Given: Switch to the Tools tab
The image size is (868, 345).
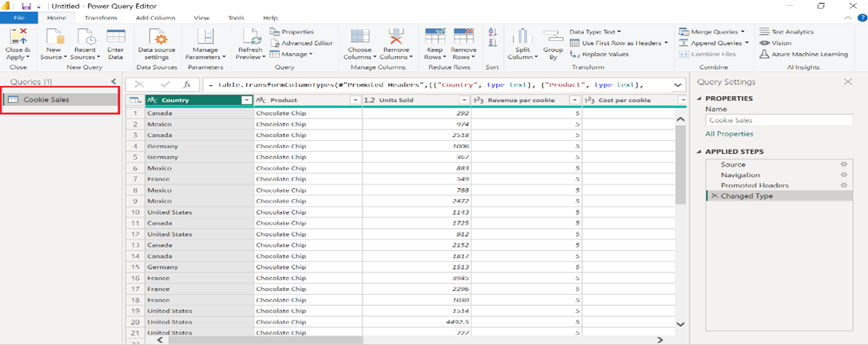Looking at the screenshot, I should point(236,18).
